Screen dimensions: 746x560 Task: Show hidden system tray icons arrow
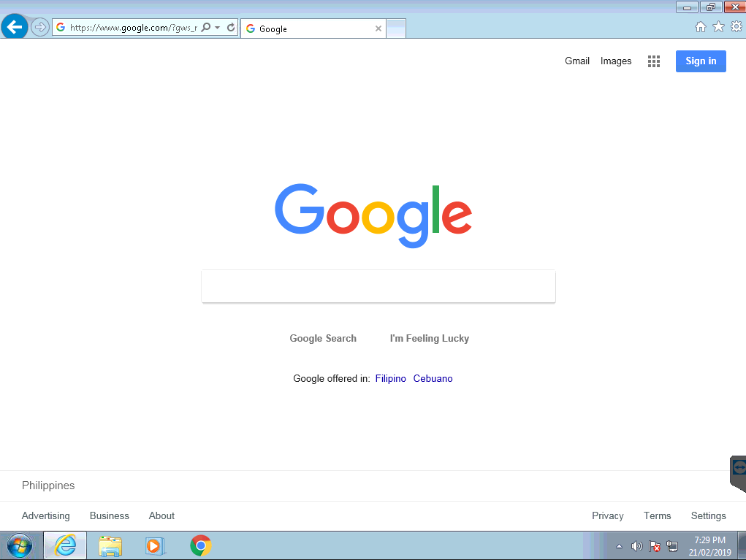pos(619,546)
